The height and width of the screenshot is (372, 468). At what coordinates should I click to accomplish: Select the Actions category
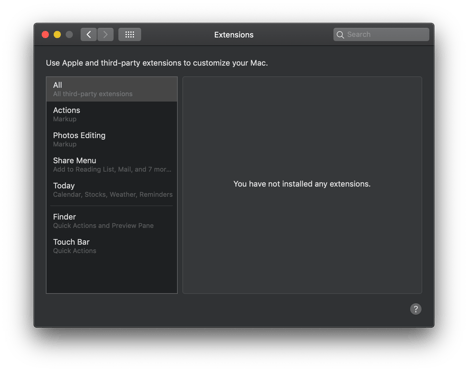click(x=112, y=114)
